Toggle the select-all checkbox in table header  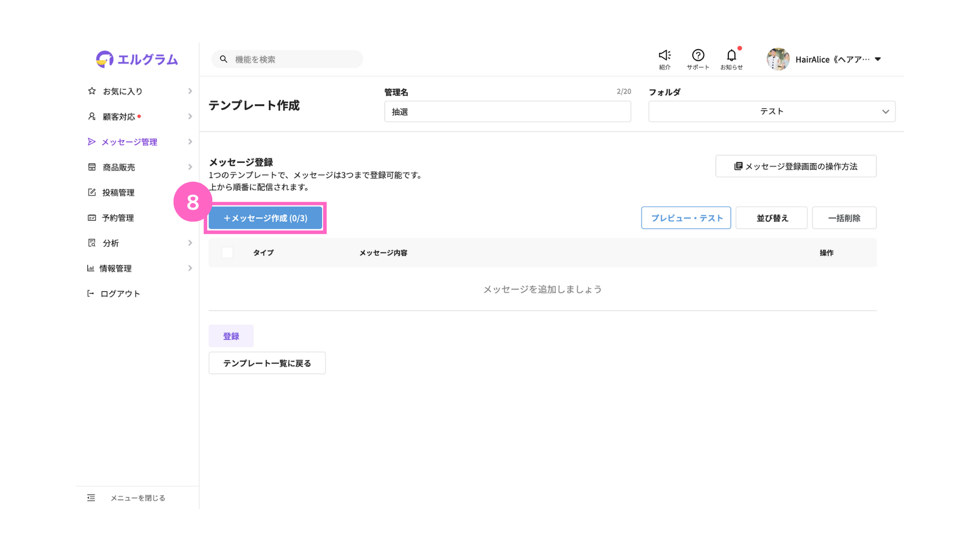228,253
